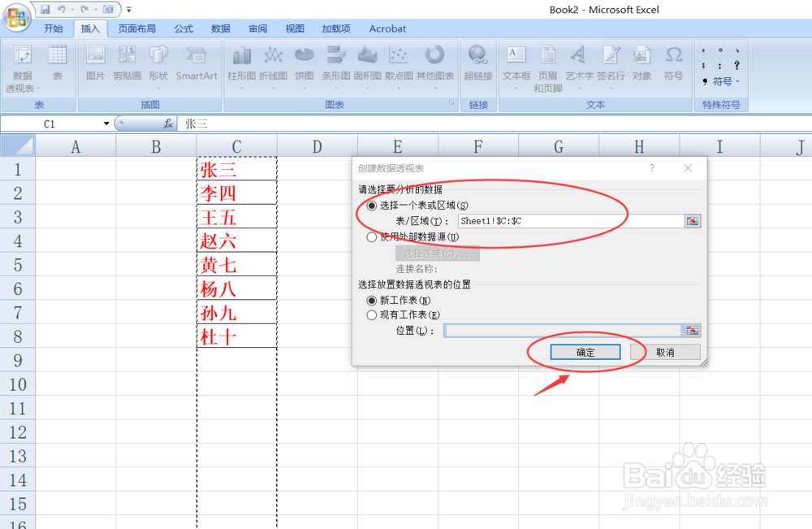The image size is (812, 529).
Task: Open Pie chart (饼图) menu
Action: click(304, 67)
